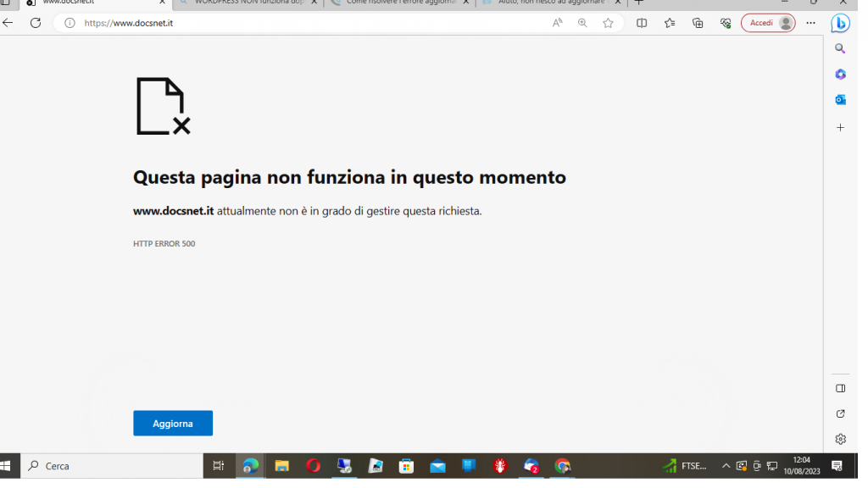Switch to WORDPRESS NON funziona tab
The image size is (868, 488).
click(247, 3)
